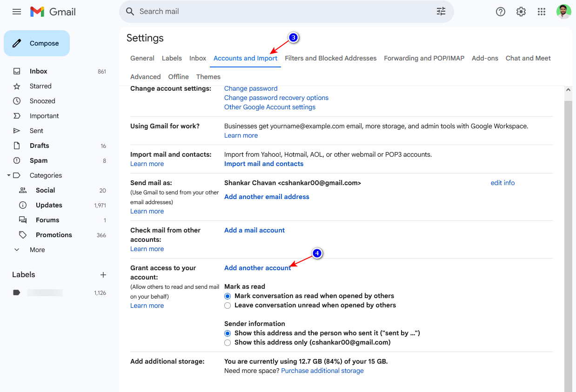The image size is (576, 392).
Task: Click Add another account link
Action: [x=258, y=268]
